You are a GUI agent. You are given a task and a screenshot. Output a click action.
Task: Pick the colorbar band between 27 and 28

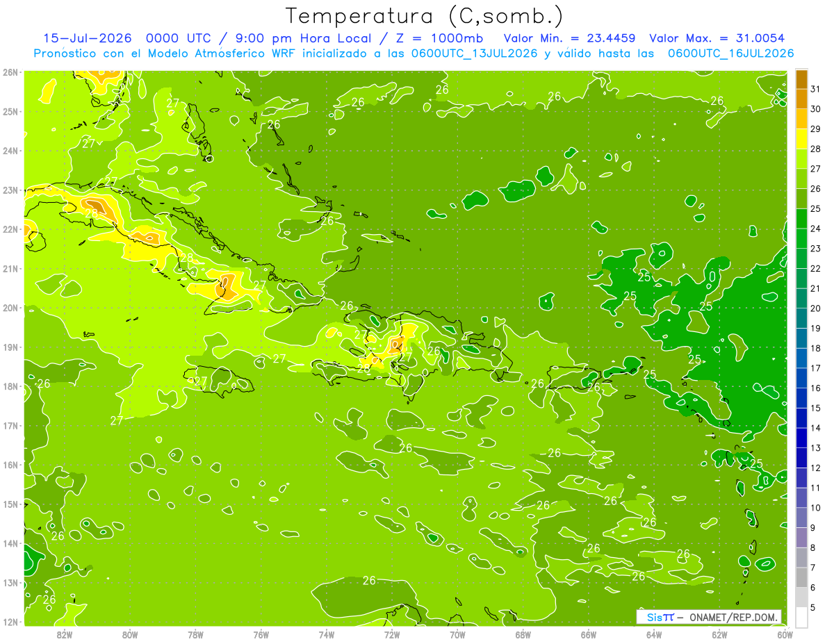click(x=801, y=160)
